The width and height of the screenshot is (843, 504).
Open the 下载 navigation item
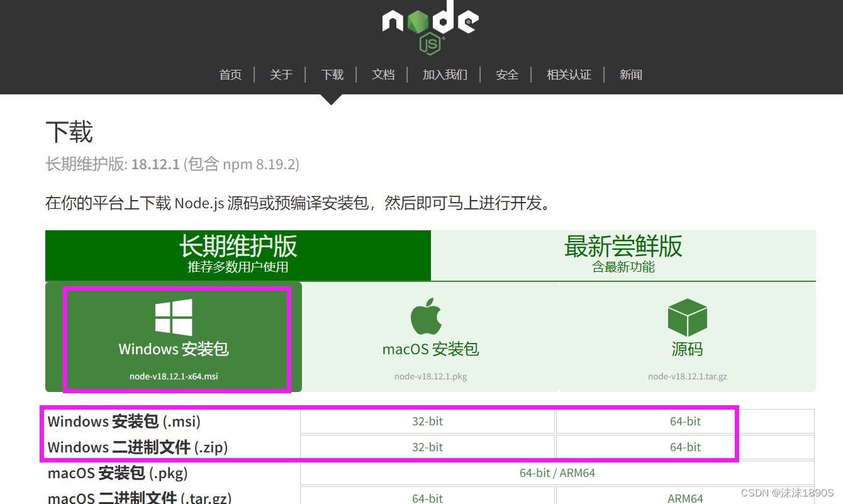332,75
